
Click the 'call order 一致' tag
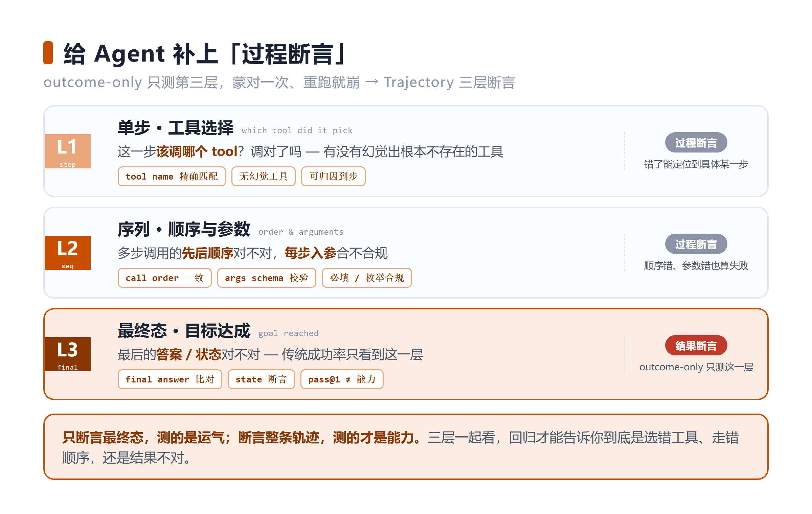(164, 278)
